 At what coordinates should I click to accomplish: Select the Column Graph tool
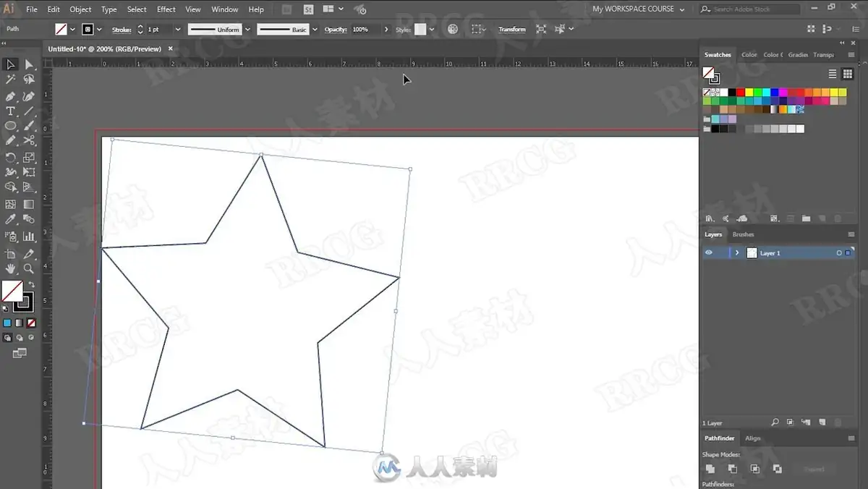(29, 237)
